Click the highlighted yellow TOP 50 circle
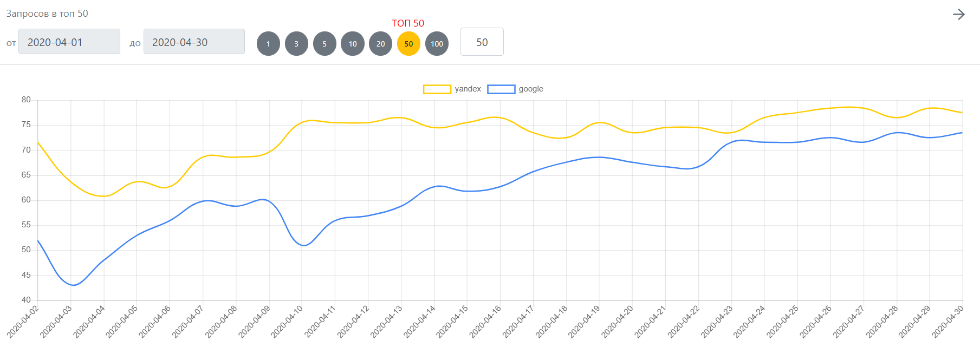The image size is (980, 347). 408,44
